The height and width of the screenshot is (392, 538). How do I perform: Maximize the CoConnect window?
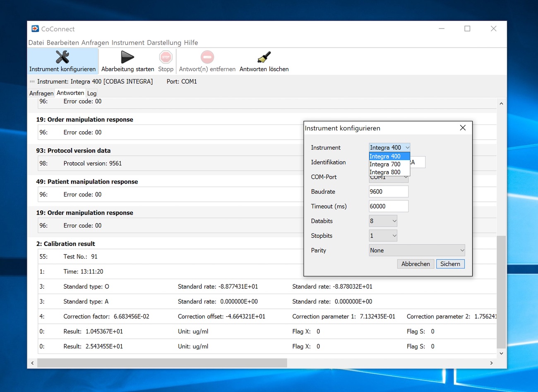467,29
